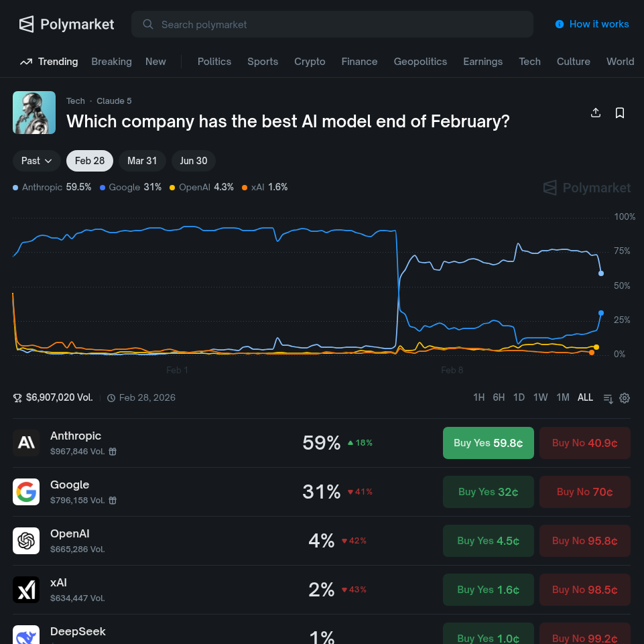
Task: Click the clock icon beside Feb 28, 2026
Action: tap(111, 397)
